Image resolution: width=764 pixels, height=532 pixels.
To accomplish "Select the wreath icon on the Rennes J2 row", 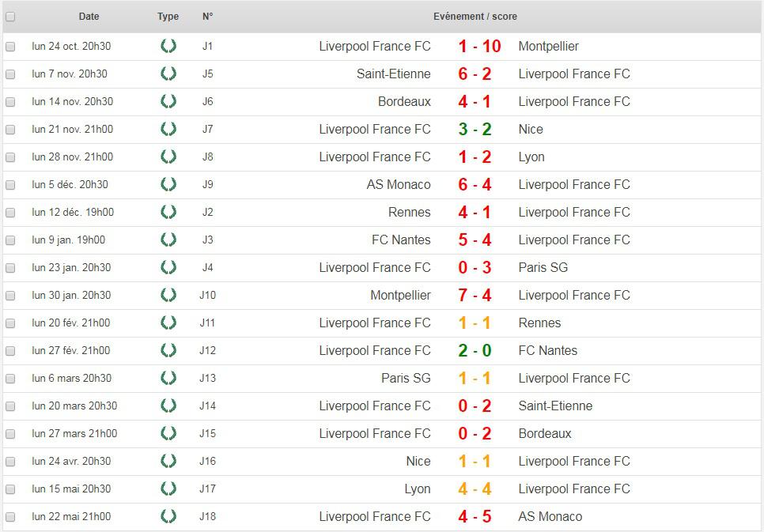I will (x=168, y=212).
